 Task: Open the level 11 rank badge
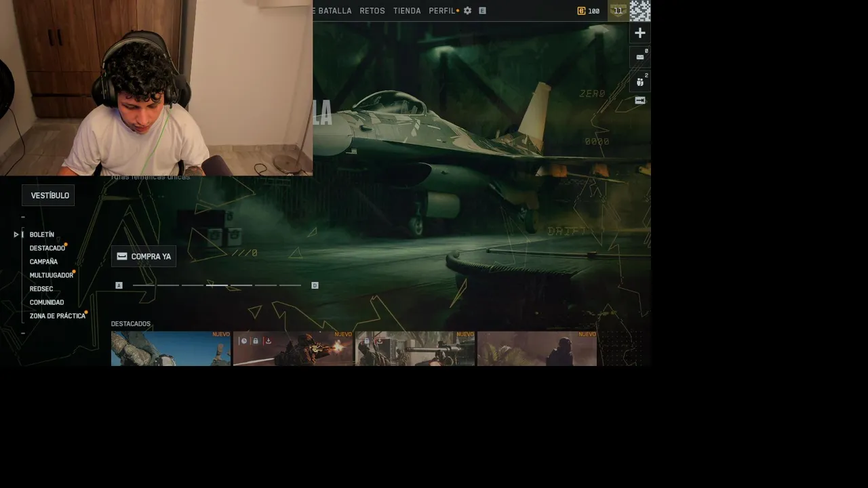click(618, 11)
